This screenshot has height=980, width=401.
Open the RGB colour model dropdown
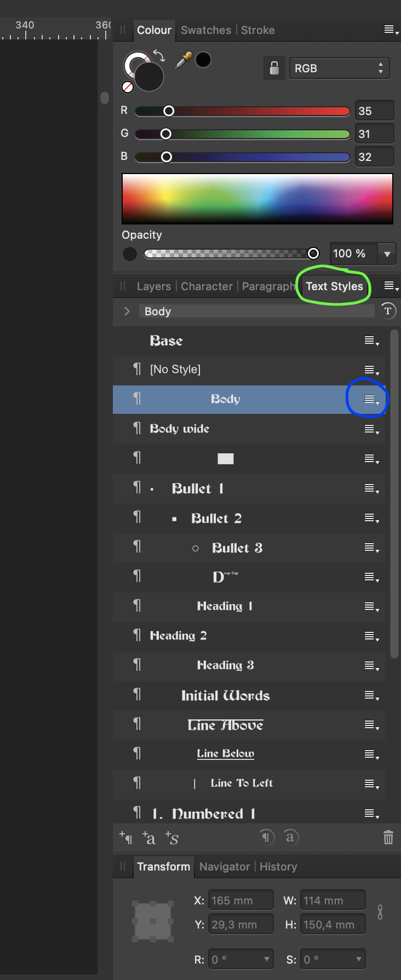pos(339,68)
